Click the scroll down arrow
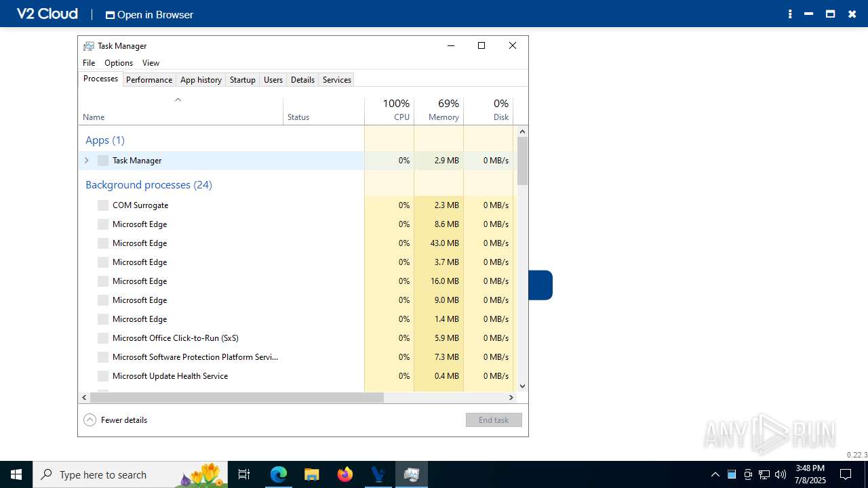 [522, 386]
